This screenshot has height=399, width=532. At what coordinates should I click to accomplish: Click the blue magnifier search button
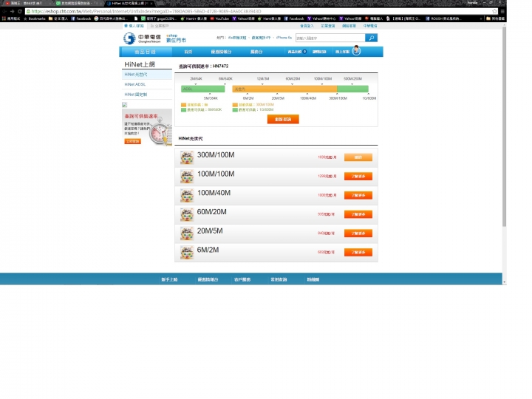[371, 38]
